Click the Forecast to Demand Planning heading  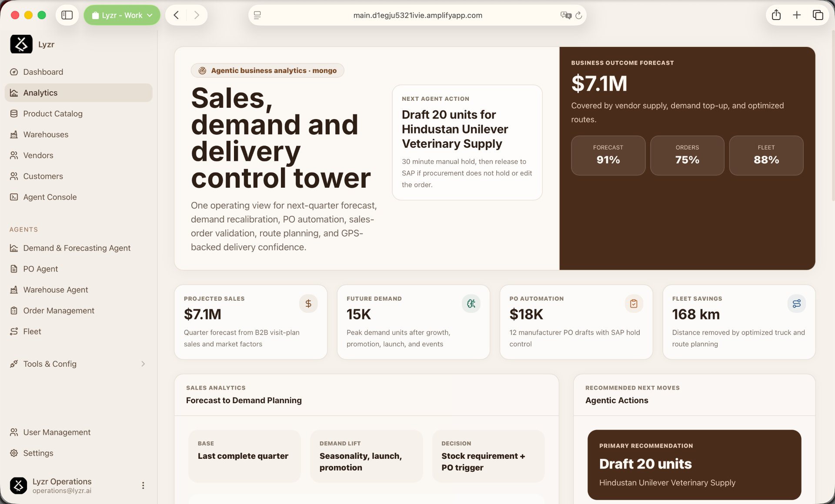click(244, 401)
